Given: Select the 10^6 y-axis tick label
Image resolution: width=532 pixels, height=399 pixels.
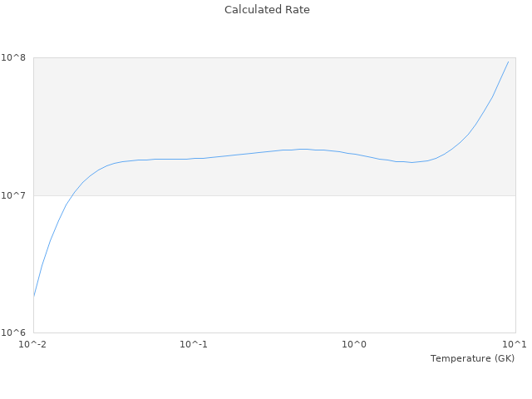Looking at the screenshot, I should tap(16, 333).
